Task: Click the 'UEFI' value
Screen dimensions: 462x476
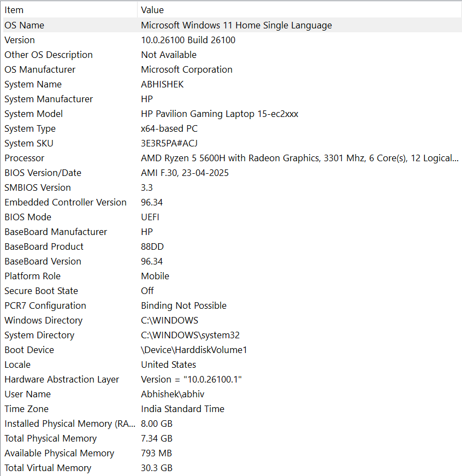Action: point(150,217)
